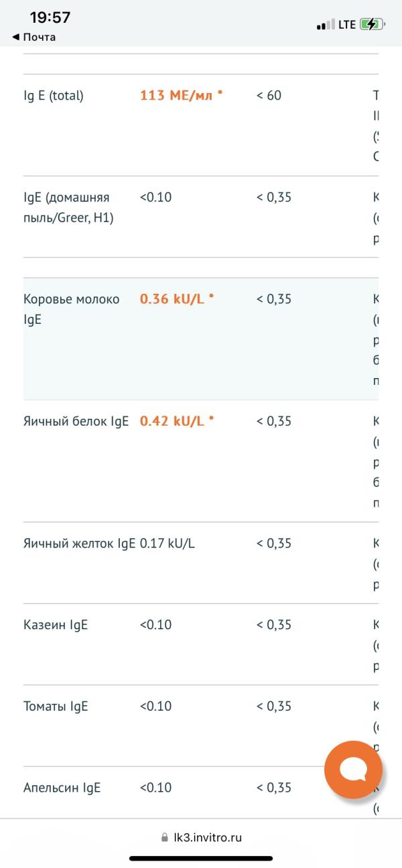402x868 pixels.
Task: Tap the Апельсин IgE test name
Action: pos(62,788)
